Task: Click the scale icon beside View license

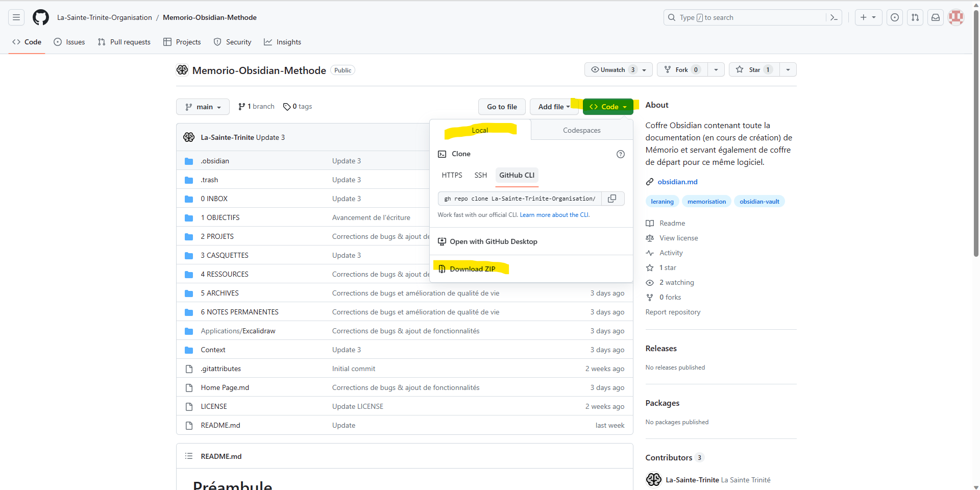Action: (650, 238)
